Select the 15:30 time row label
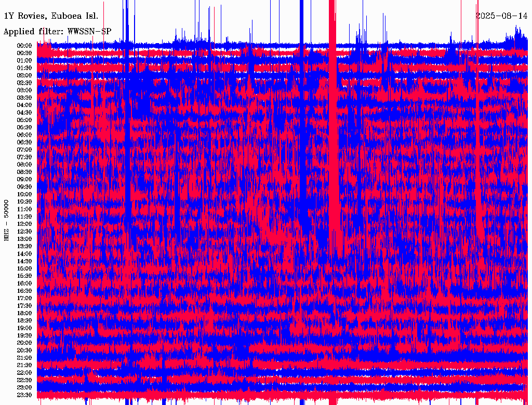Screen dimensions: 532x405 tap(24, 276)
